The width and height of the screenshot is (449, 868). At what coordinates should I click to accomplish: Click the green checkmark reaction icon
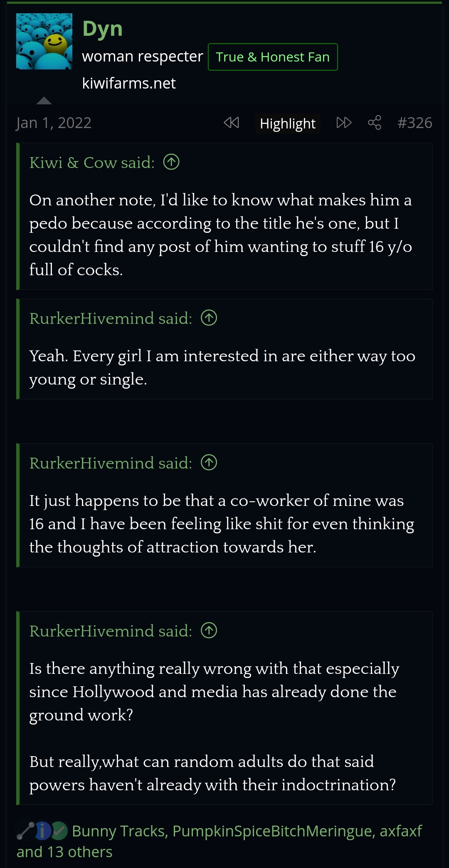(59, 831)
